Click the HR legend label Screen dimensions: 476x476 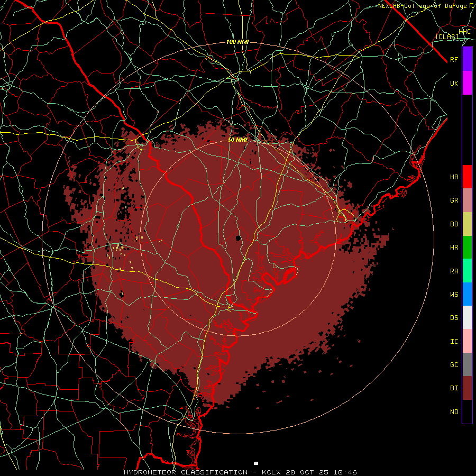[x=454, y=248]
